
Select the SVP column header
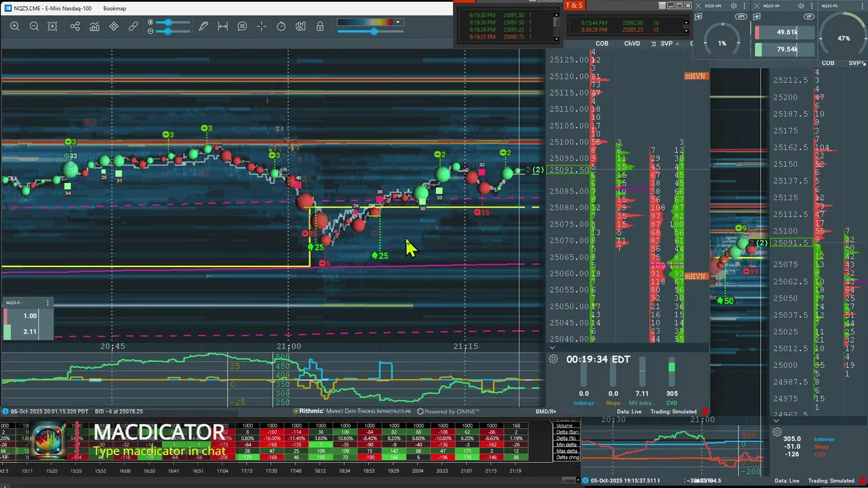click(x=667, y=43)
